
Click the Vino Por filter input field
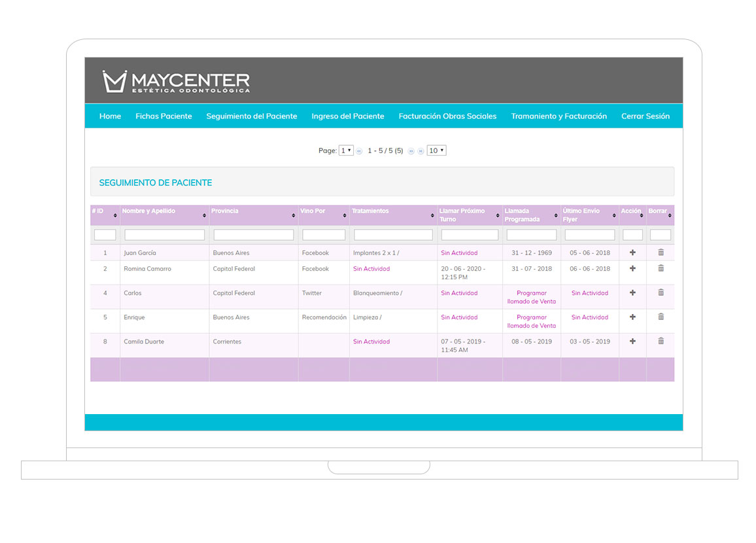click(x=324, y=235)
